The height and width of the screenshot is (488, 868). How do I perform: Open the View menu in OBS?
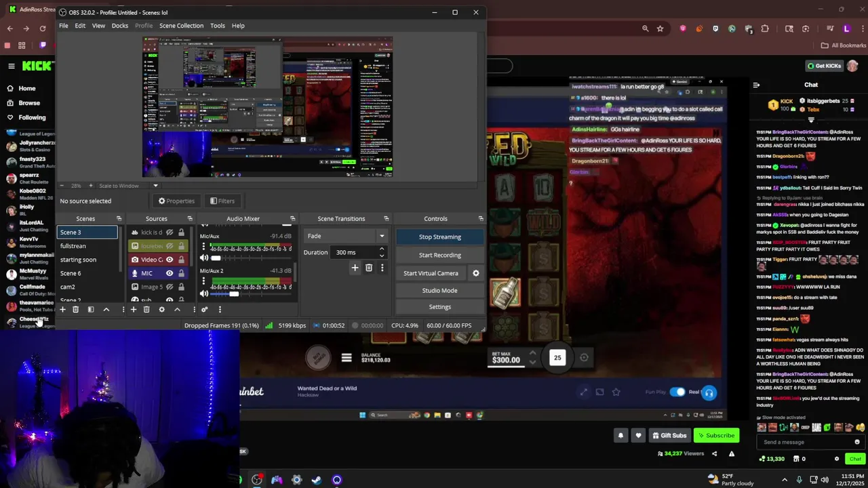click(98, 26)
